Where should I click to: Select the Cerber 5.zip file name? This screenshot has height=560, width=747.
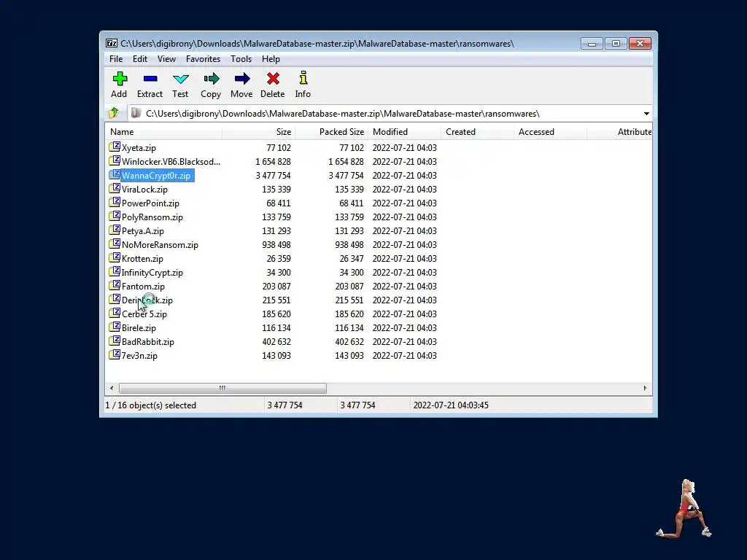click(144, 314)
